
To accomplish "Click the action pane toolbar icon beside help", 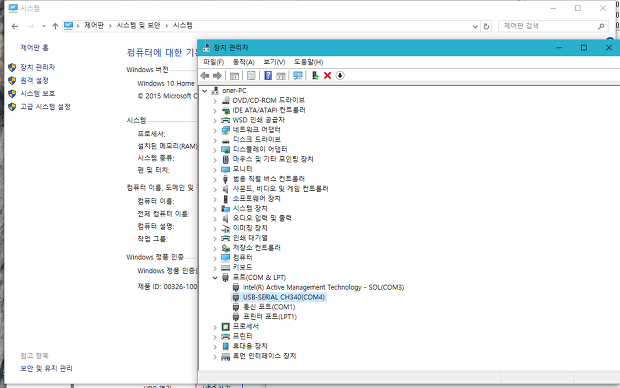I will point(281,76).
